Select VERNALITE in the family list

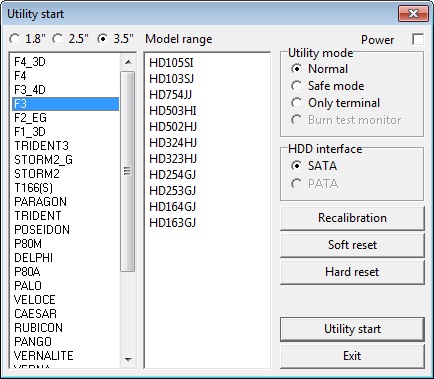(x=66, y=356)
